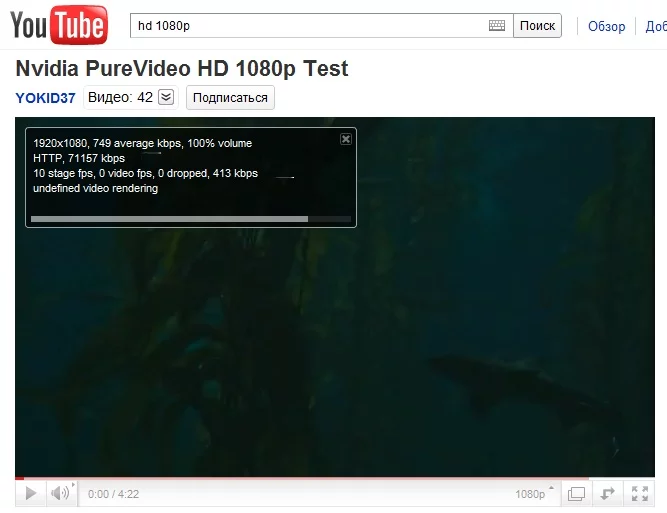Viewport: 667px width, 513px height.
Task: Toggle the pop-out large player icon
Action: 576,493
